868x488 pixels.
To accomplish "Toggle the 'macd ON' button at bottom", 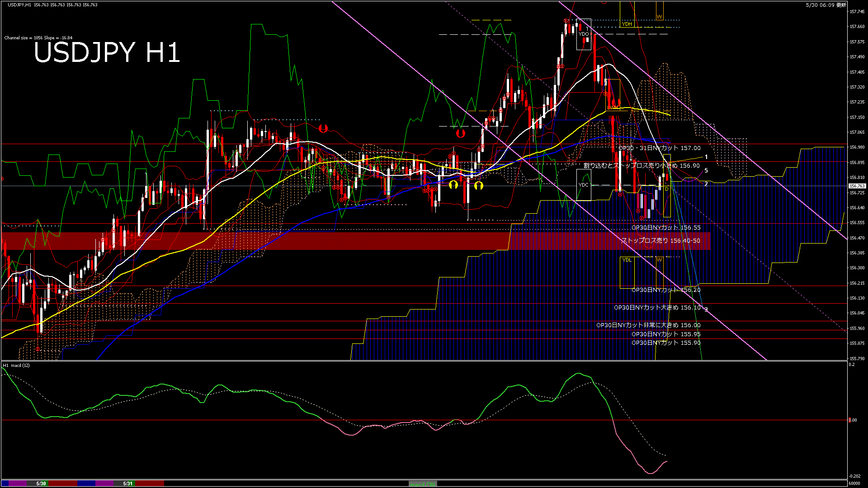I will tap(423, 484).
